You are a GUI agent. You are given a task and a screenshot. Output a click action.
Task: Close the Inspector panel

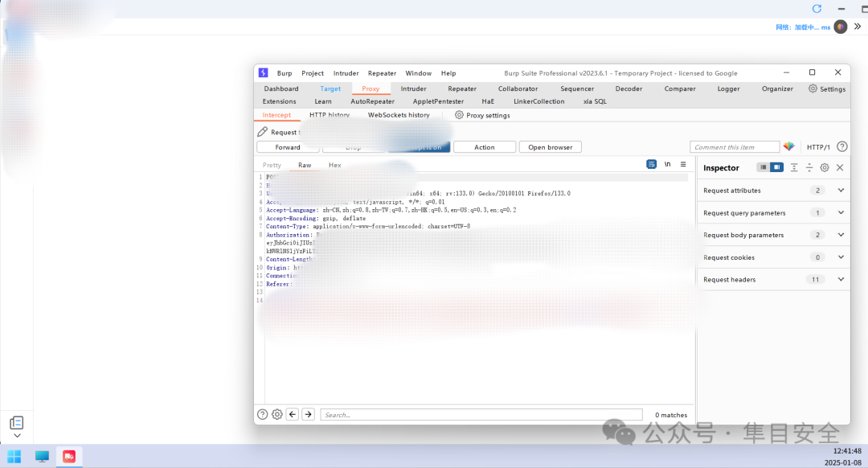click(840, 167)
